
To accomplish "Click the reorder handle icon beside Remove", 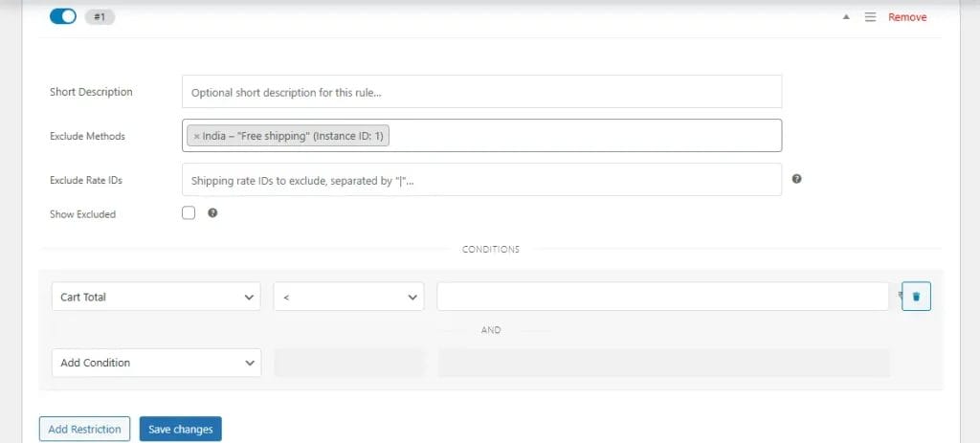I will click(870, 17).
